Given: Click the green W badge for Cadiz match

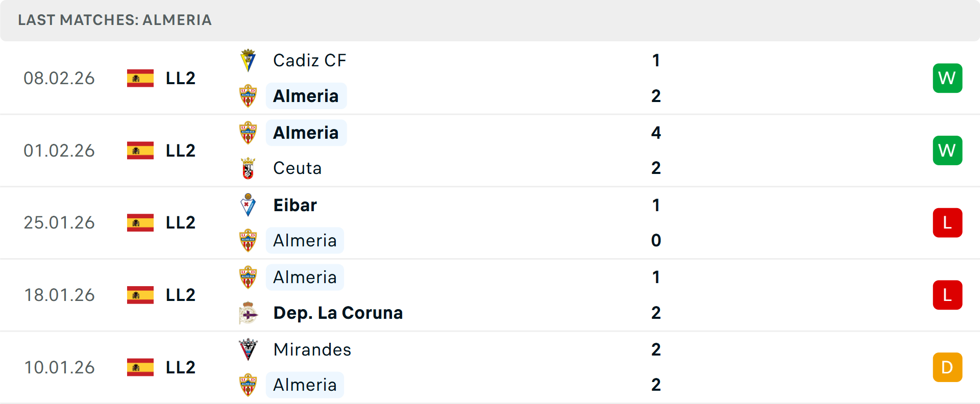Looking at the screenshot, I should (x=947, y=78).
